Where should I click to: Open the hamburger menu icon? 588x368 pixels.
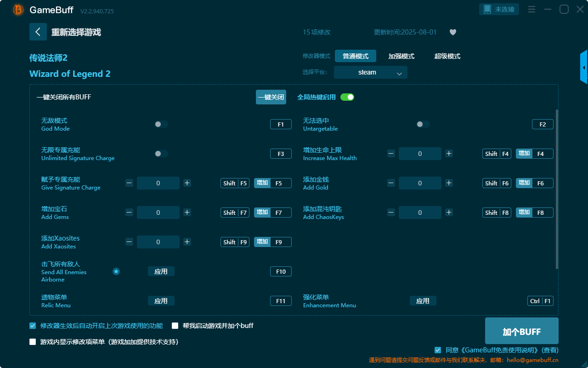click(x=531, y=9)
